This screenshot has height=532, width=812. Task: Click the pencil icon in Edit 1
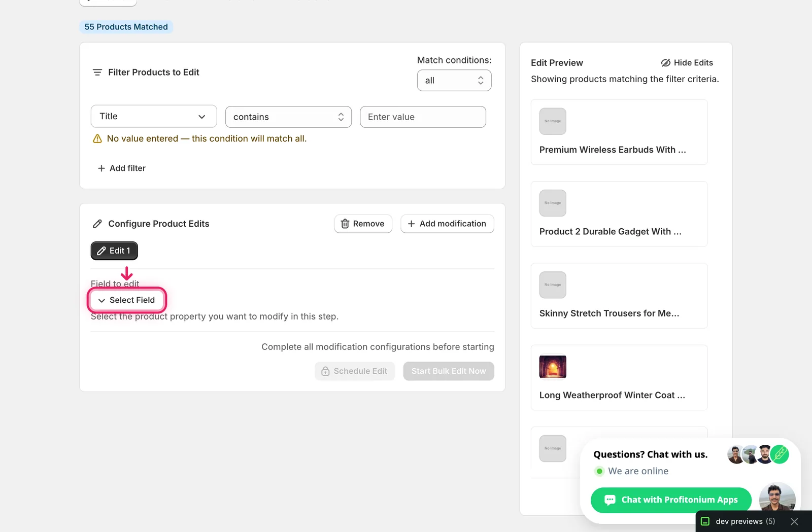coord(101,251)
